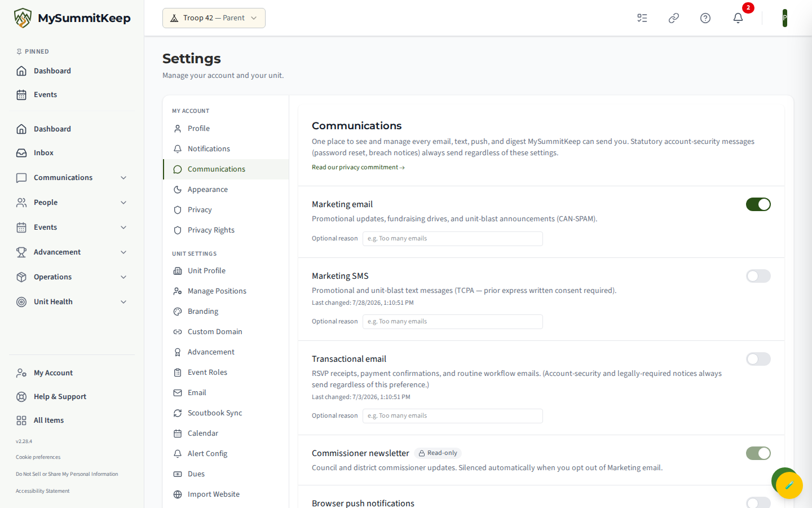Expand Communications section in sidebar
The width and height of the screenshot is (812, 508).
72,177
